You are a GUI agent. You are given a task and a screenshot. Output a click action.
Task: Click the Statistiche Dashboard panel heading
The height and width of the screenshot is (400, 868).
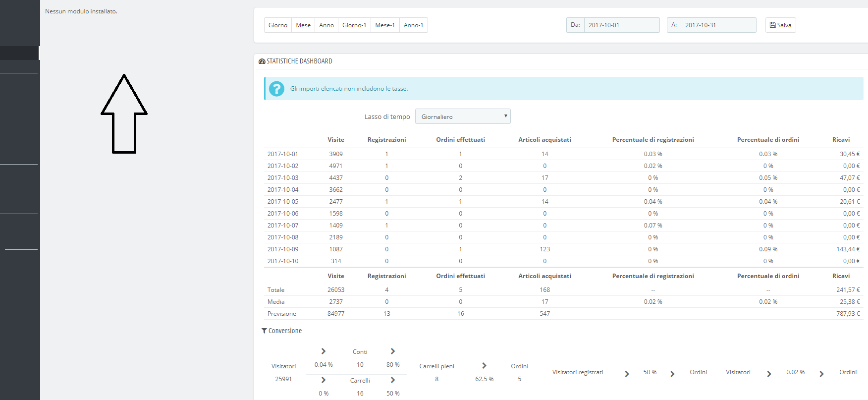click(x=299, y=61)
